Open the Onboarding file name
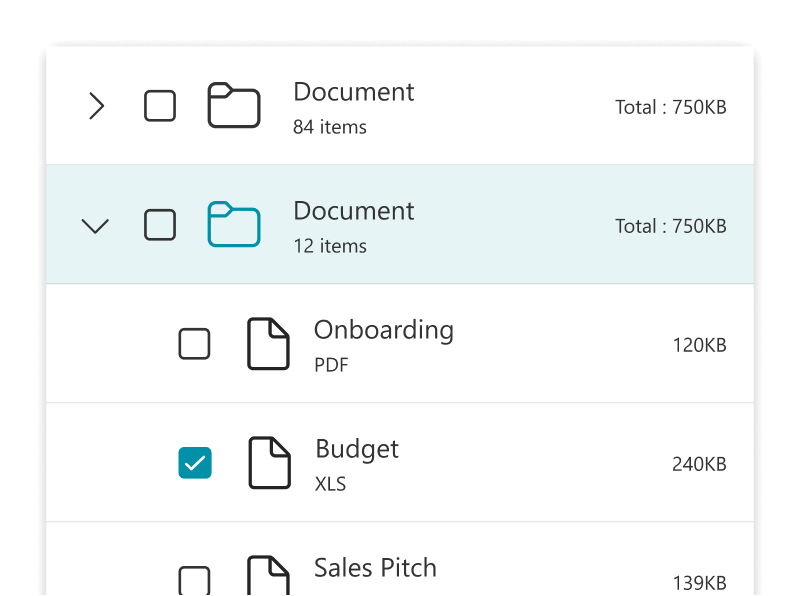 (383, 330)
